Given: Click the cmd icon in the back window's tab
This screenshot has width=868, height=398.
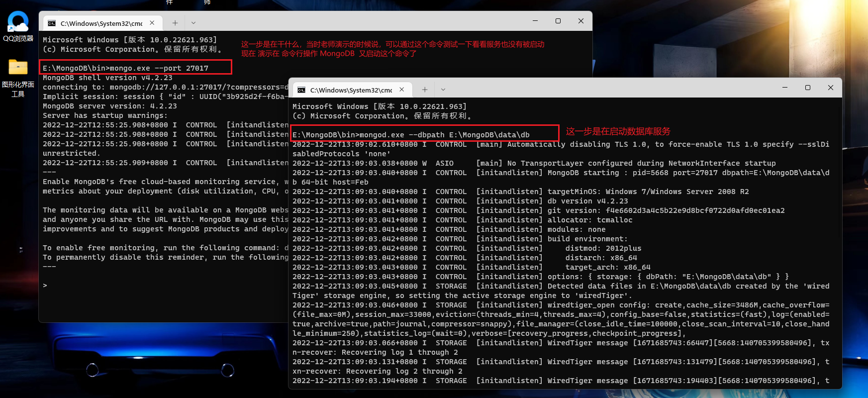Looking at the screenshot, I should (x=52, y=23).
